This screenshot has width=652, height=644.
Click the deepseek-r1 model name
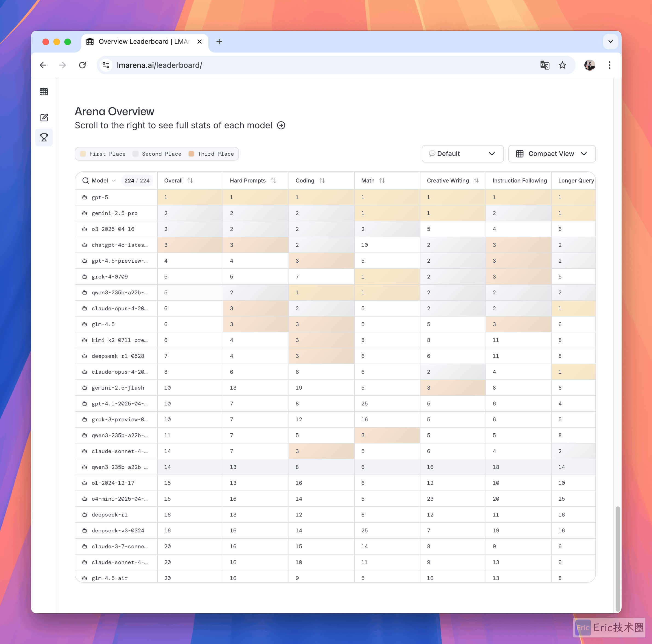tap(110, 514)
